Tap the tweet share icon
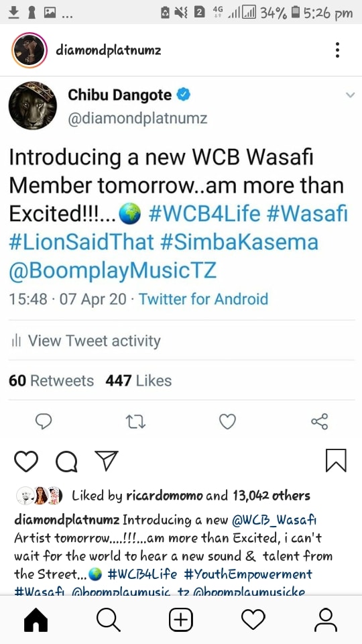Viewport: 362px width, 644px height. [x=319, y=421]
